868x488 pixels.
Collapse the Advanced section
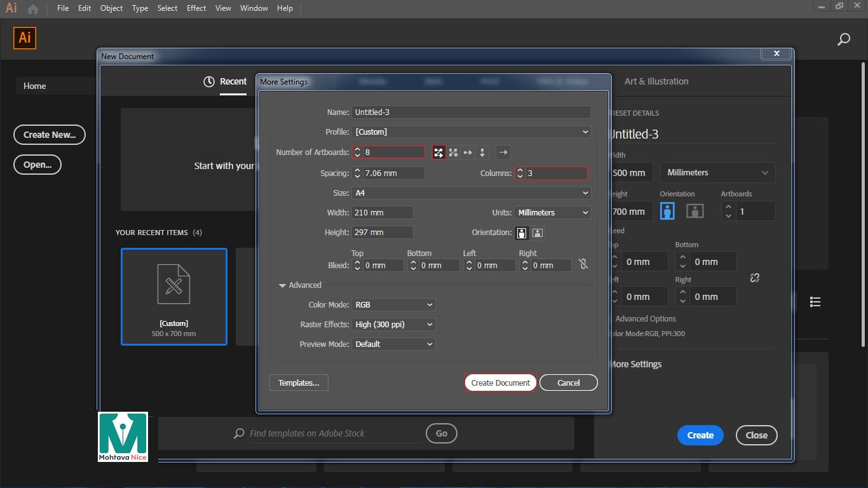[282, 285]
